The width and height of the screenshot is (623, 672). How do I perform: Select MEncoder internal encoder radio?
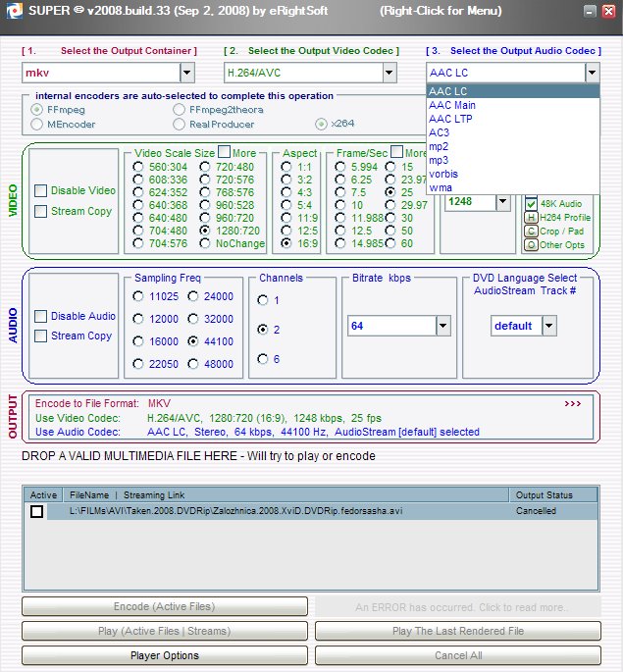[x=37, y=125]
